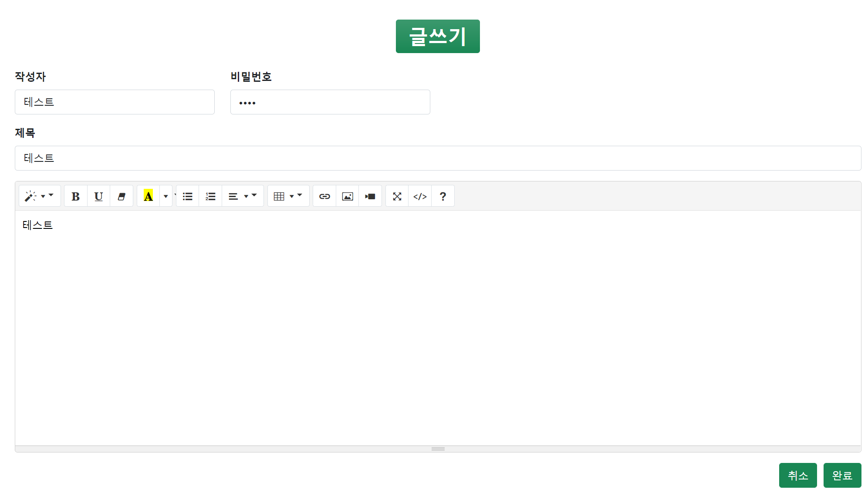
Task: Toggle HTML code view
Action: tap(420, 196)
